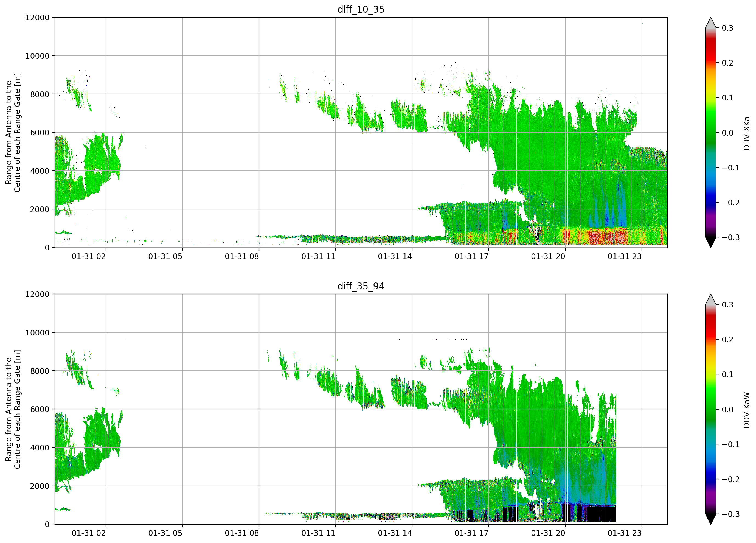Click '01-31 02' time tick under diff_35_94
This screenshot has width=756, height=543.
[x=89, y=533]
